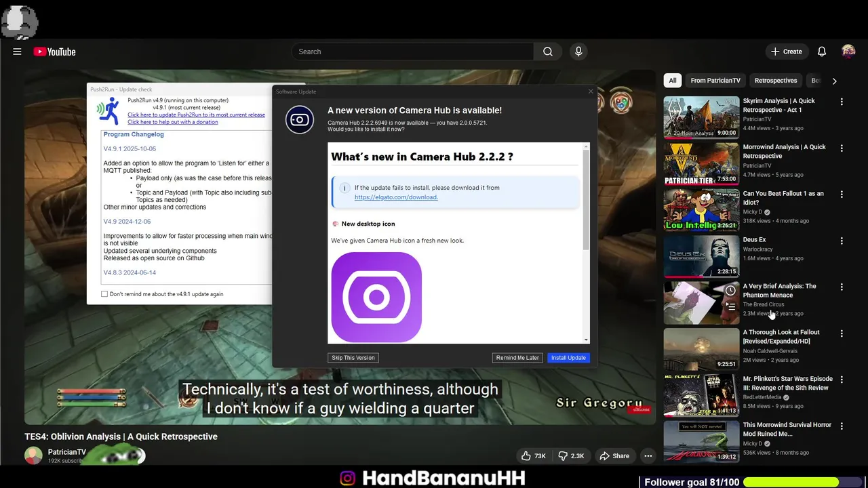The width and height of the screenshot is (868, 488).
Task: Open the Create menu
Action: (x=787, y=52)
